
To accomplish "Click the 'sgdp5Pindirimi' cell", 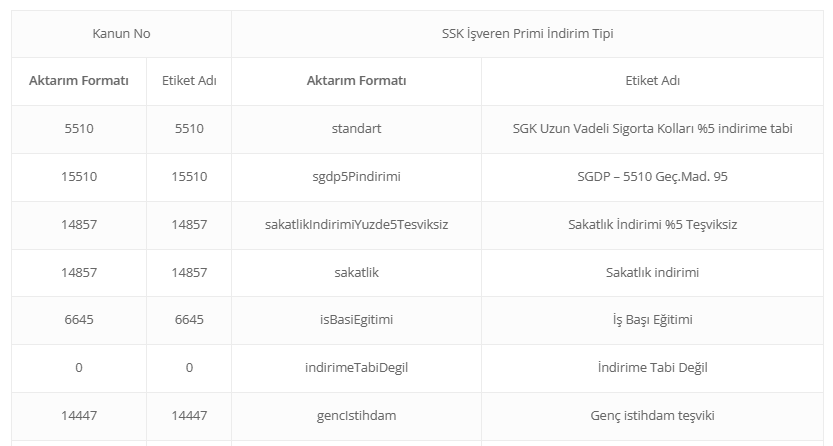I will coord(356,177).
